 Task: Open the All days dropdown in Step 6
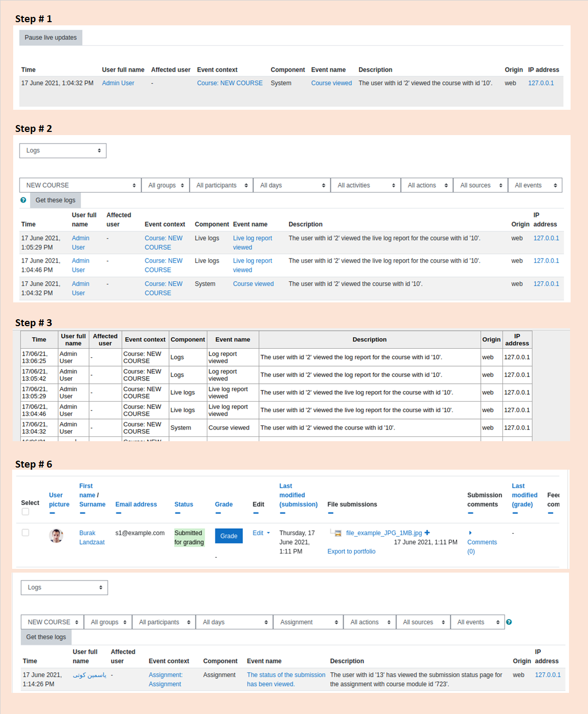[x=234, y=622]
